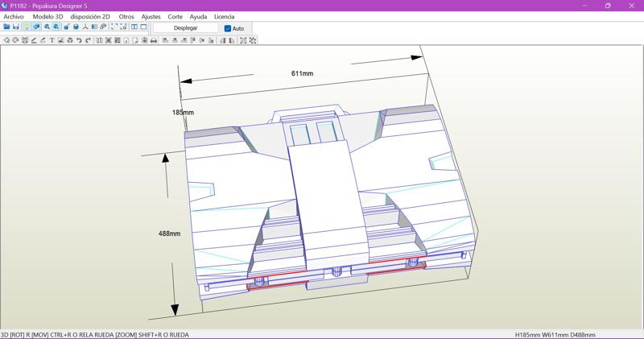Viewport: 644px width, 339px height.
Task: Expand the Corte menu
Action: [x=175, y=16]
